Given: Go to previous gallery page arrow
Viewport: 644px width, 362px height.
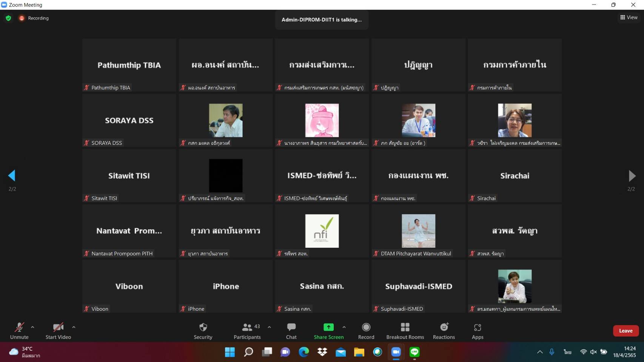Looking at the screenshot, I should 12,175.
